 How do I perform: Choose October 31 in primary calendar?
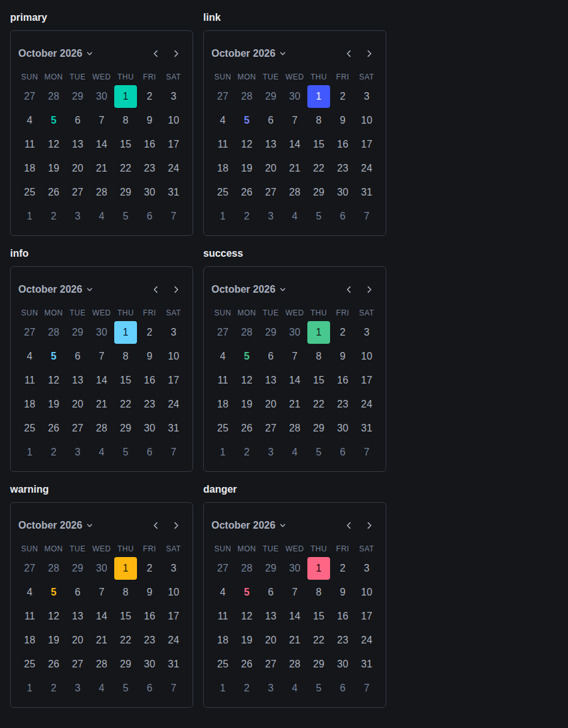click(x=173, y=192)
